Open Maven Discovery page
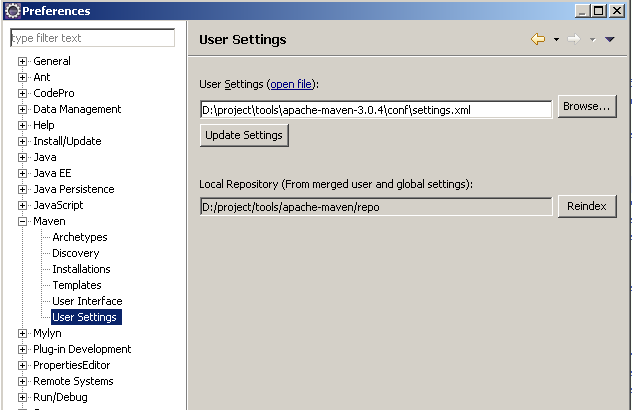The image size is (632, 410). click(x=76, y=253)
